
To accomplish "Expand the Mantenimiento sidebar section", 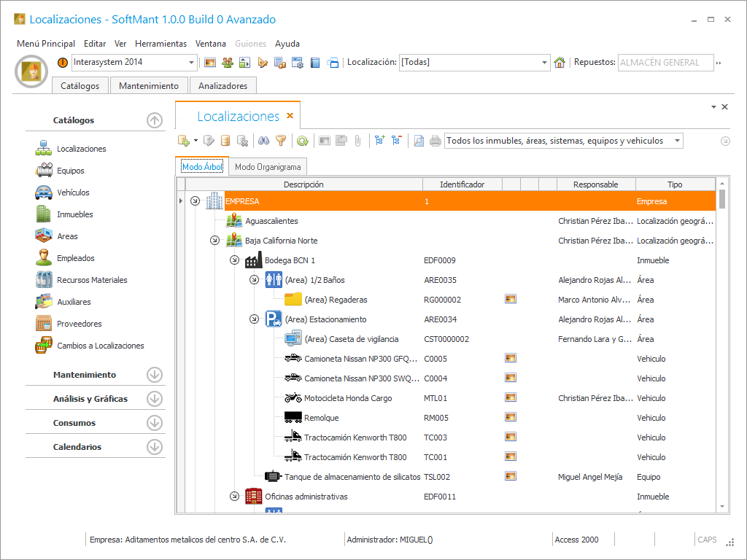I will coord(154,375).
